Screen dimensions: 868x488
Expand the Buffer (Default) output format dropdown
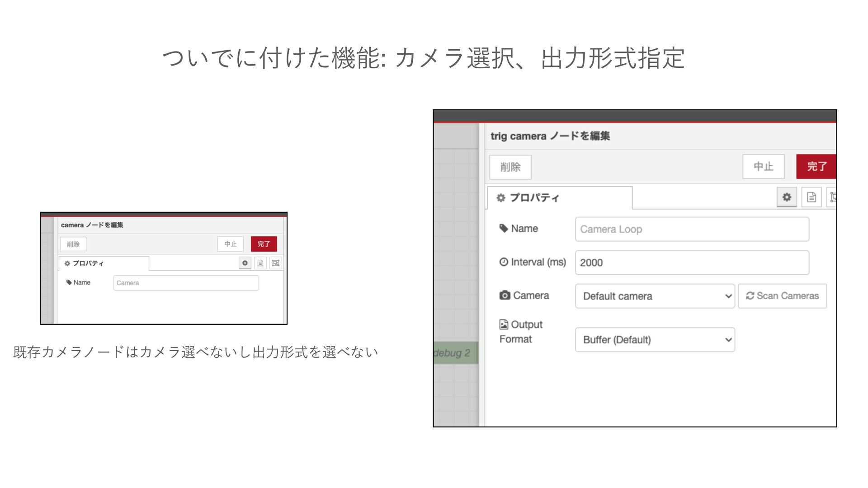point(654,340)
